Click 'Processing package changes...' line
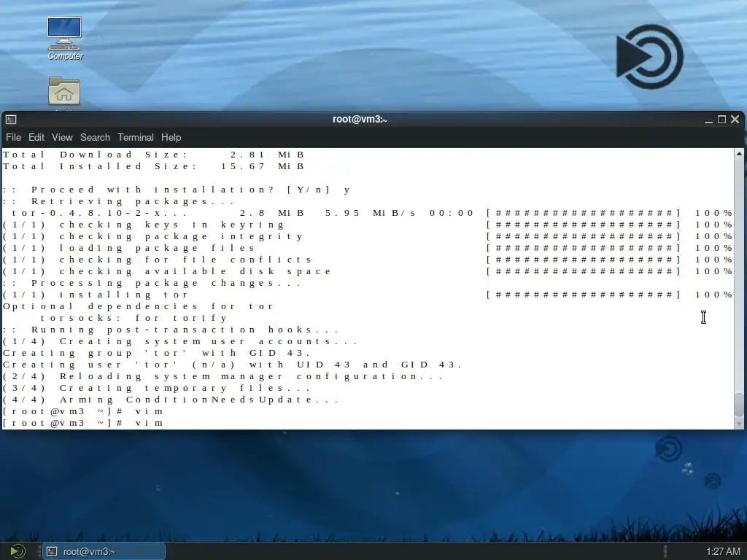Screen dimensions: 747x560 (152, 283)
